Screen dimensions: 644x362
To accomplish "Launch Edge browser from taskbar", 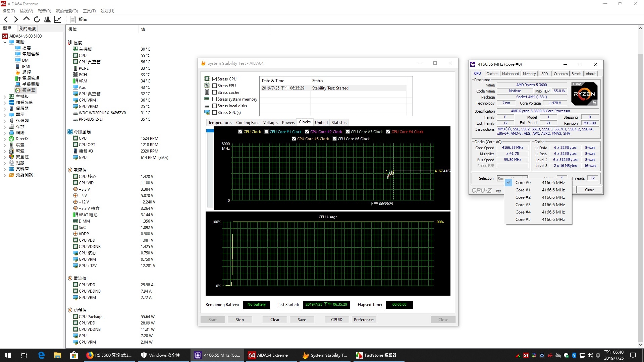I will [x=41, y=355].
